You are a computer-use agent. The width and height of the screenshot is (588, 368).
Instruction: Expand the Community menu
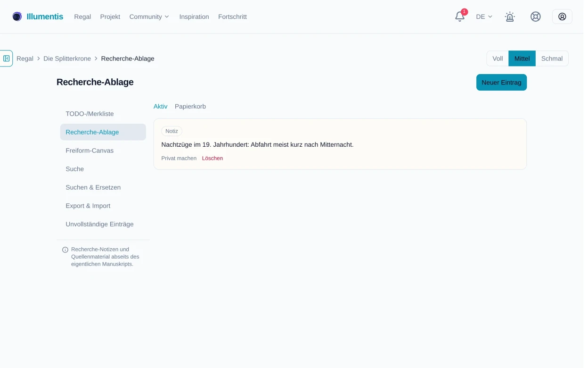[x=150, y=17]
